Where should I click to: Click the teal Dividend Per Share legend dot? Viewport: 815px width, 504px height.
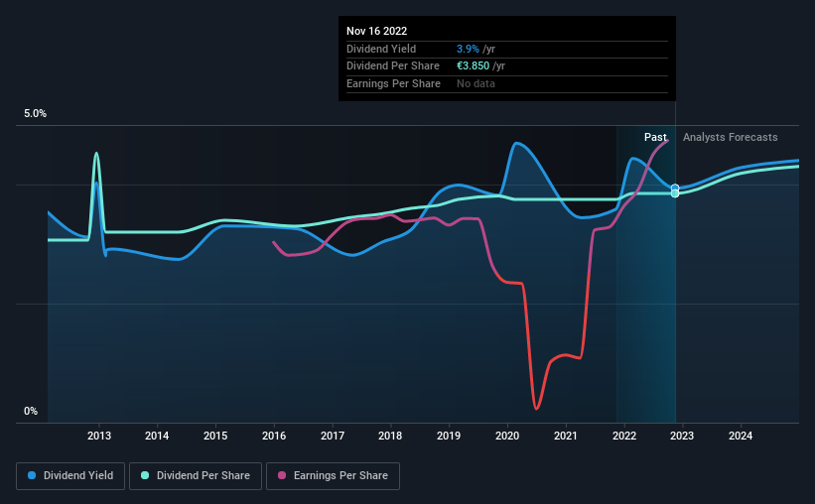[145, 475]
